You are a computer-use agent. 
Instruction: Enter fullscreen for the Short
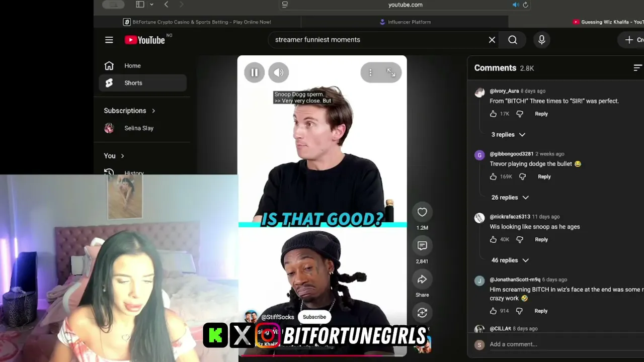point(391,72)
